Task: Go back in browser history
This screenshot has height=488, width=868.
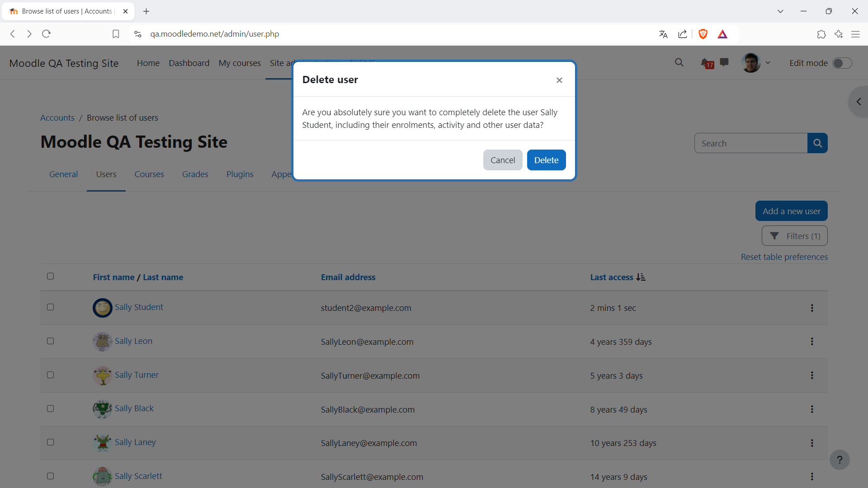Action: 13,34
